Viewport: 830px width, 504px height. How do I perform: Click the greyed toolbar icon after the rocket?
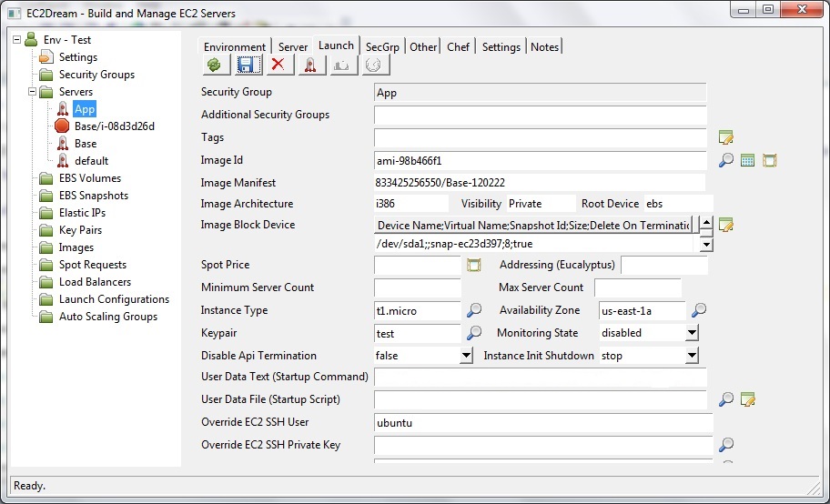pyautogui.click(x=343, y=66)
